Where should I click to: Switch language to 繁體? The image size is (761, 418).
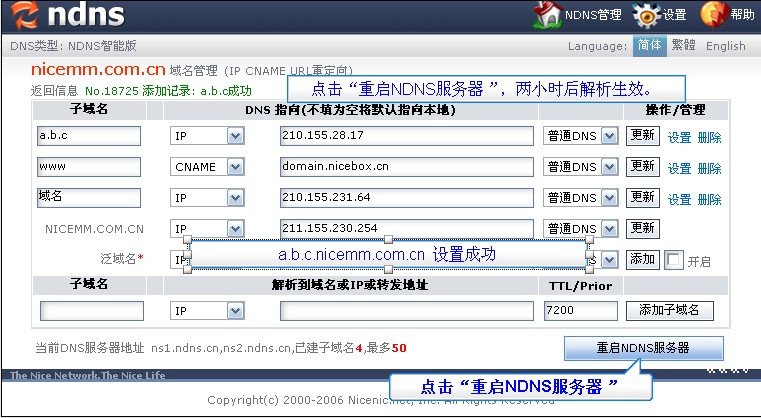(683, 46)
